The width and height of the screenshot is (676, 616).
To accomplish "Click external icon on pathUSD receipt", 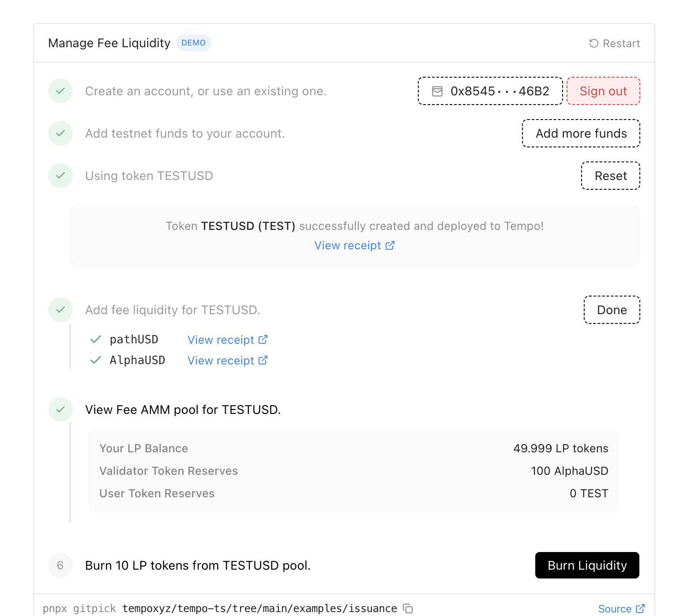I will 263,339.
